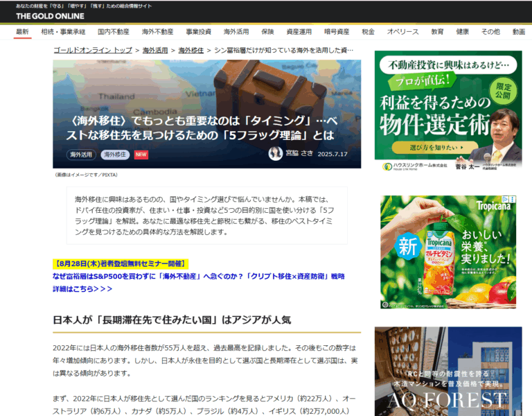This screenshot has height=416, width=532.
Task: Select 海外活用 in top navigation
Action: coord(236,32)
